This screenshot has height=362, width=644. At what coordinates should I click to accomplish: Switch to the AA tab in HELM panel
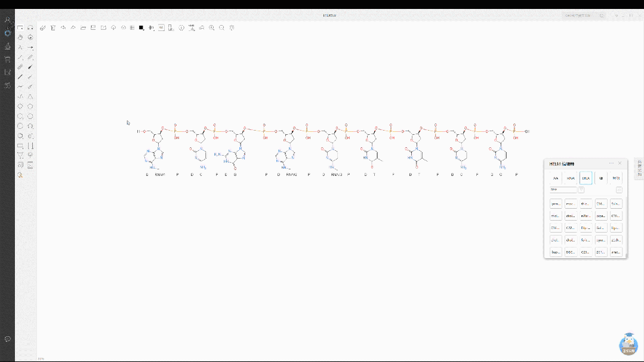pyautogui.click(x=556, y=178)
